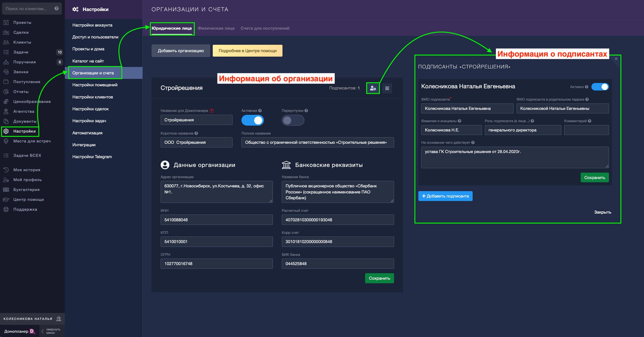The image size is (644, 337).
Task: Close the signers panel with X
Action: click(616, 59)
